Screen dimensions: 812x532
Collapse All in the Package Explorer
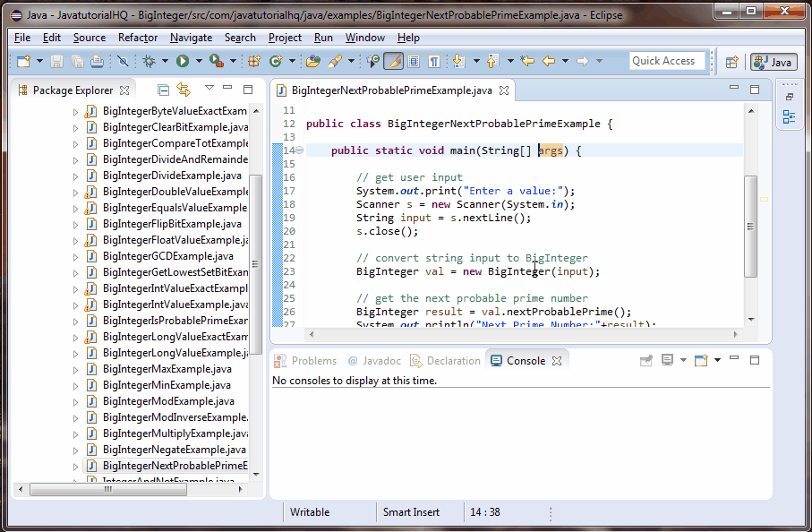tap(164, 90)
